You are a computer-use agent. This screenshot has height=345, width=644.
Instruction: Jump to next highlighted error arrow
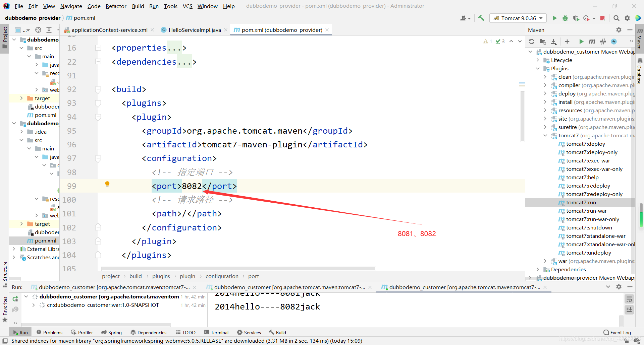[x=520, y=42]
